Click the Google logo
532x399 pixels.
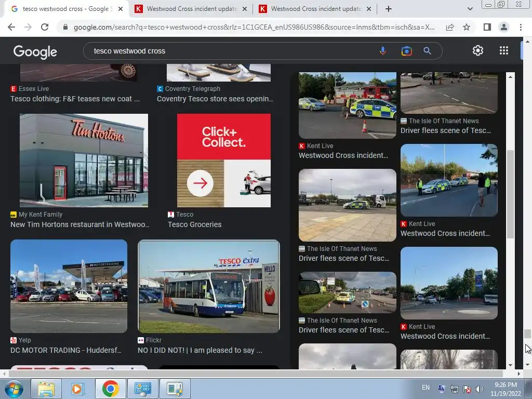point(35,51)
